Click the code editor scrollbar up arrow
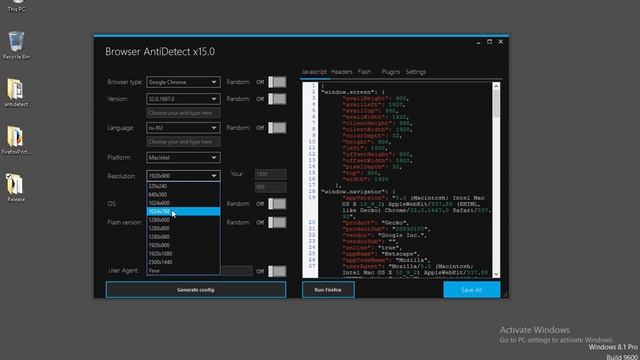 [496, 86]
